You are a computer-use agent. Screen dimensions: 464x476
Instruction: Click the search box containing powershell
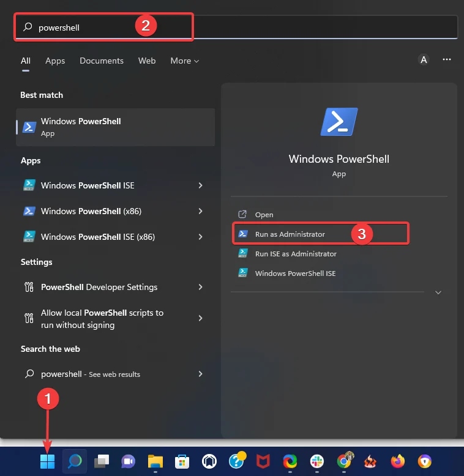236,28
